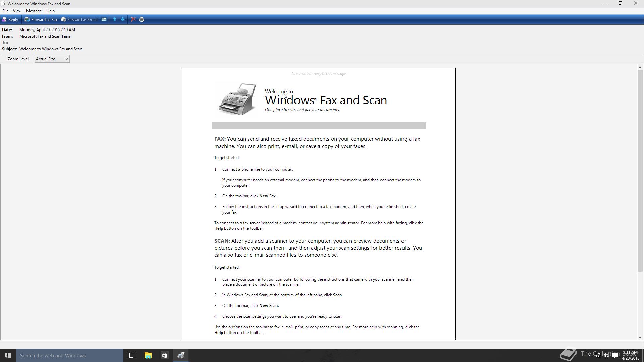Click the 'One place to scan and fax your documents' text
This screenshot has width=644, height=362.
click(302, 110)
